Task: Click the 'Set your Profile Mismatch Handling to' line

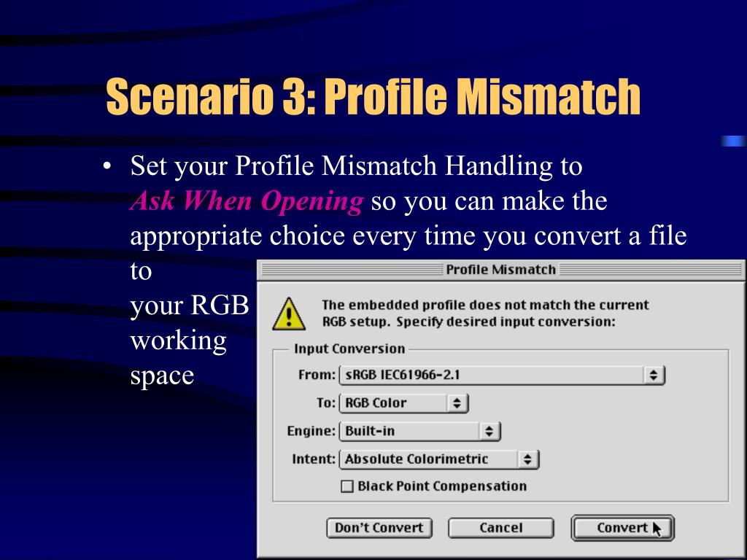Action: pyautogui.click(x=356, y=166)
